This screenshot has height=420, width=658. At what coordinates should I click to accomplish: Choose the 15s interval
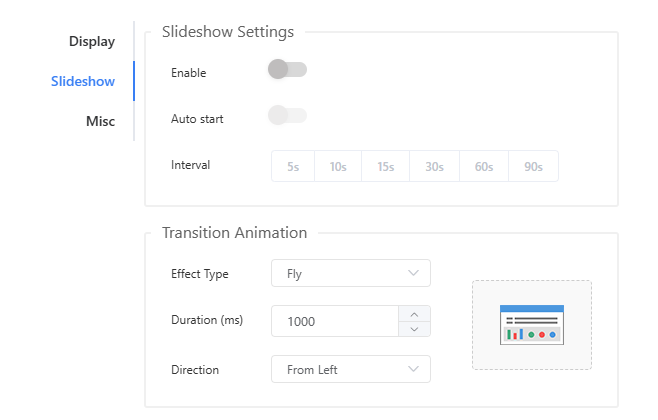pos(386,167)
